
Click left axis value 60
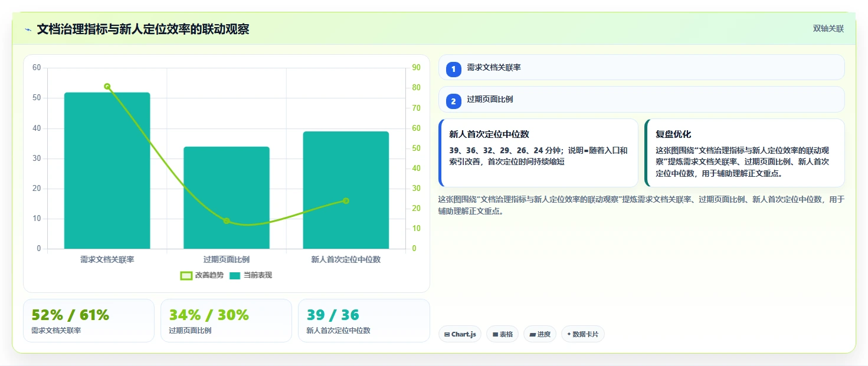[x=37, y=68]
